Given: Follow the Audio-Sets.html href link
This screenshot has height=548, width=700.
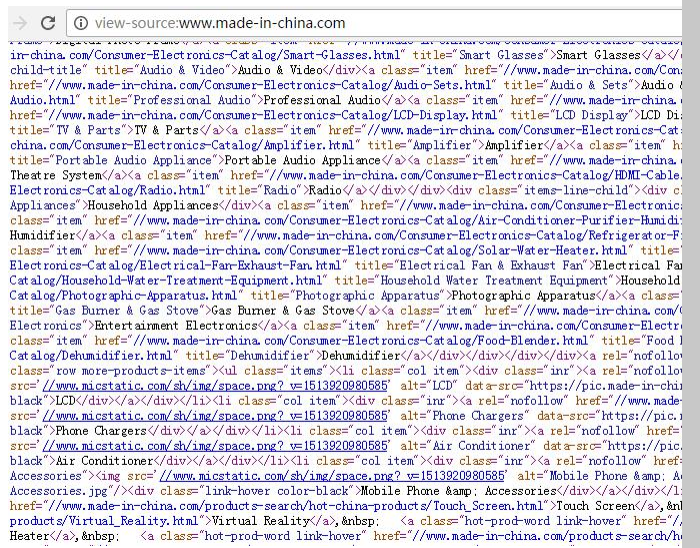Looking at the screenshot, I should [300, 85].
